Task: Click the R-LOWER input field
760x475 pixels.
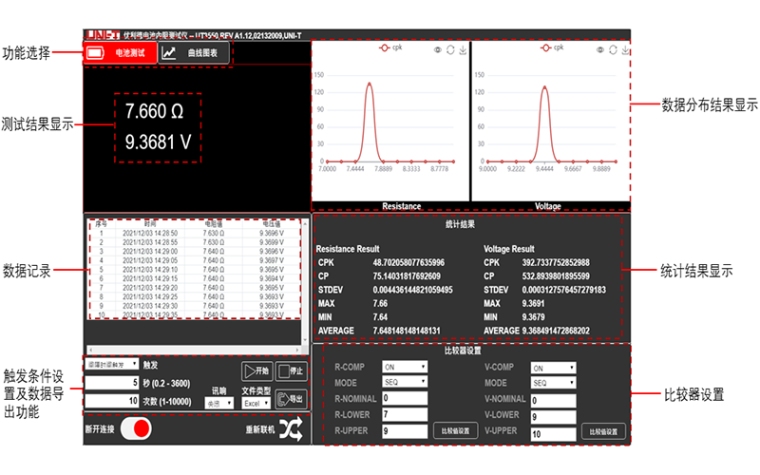Action: click(x=405, y=414)
